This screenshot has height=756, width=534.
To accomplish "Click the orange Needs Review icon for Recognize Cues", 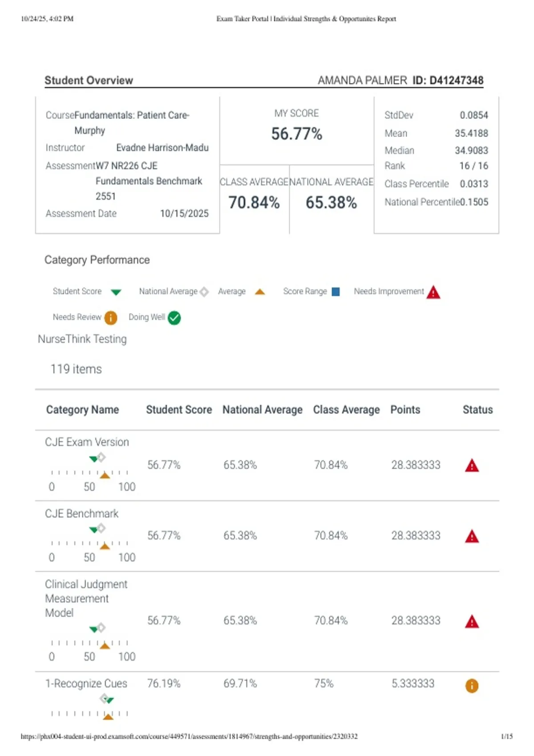I will click(x=472, y=686).
